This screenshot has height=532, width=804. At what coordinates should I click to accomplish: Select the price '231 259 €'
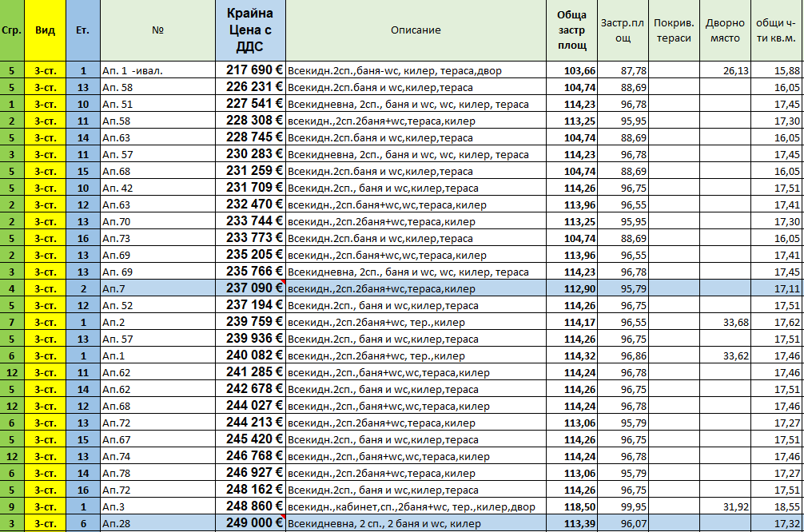click(x=250, y=171)
